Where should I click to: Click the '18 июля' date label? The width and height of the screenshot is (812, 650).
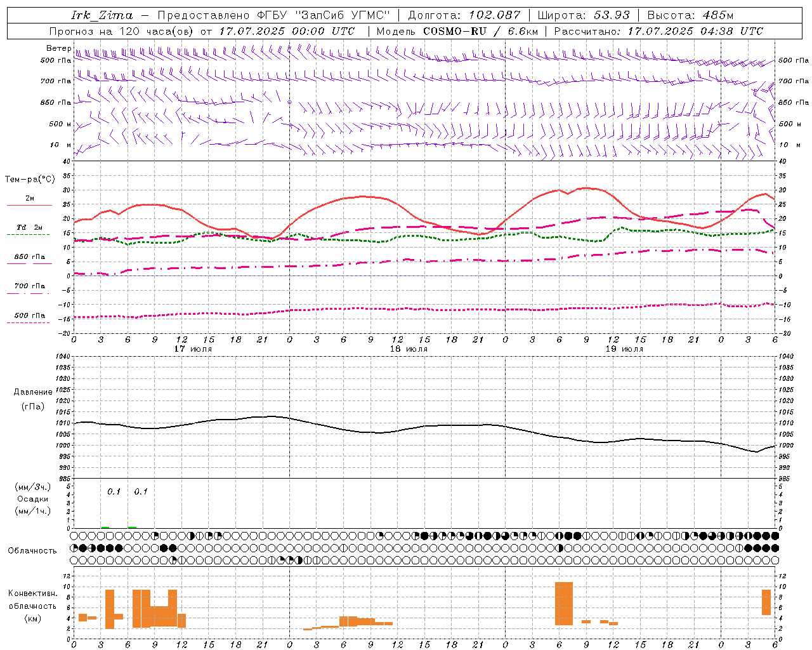pos(409,348)
